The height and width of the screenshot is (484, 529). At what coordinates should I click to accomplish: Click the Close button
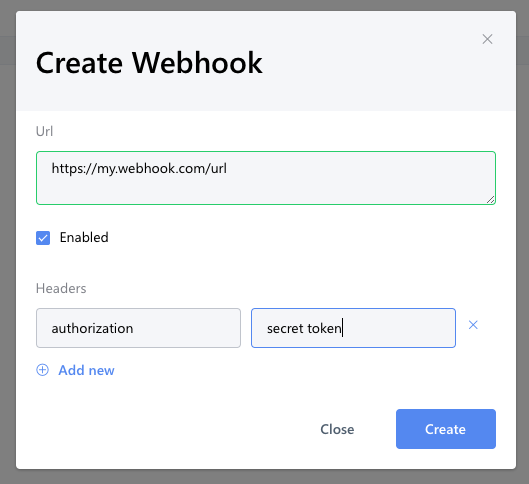click(337, 429)
